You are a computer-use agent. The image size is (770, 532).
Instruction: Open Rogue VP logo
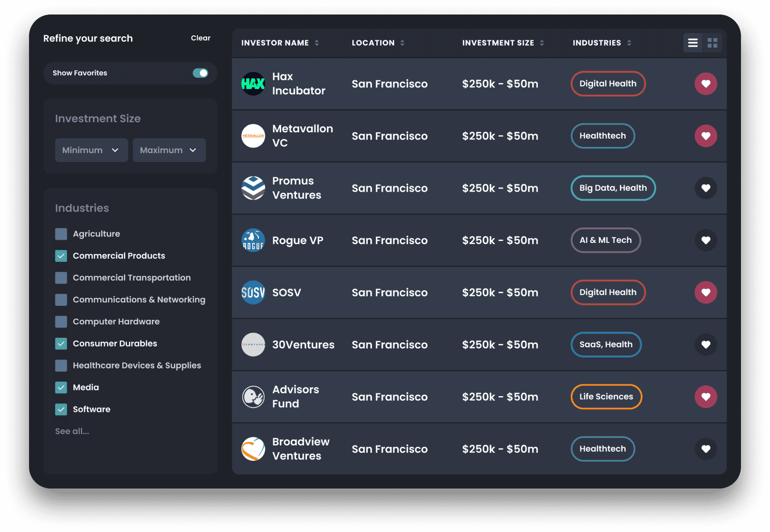click(x=253, y=240)
